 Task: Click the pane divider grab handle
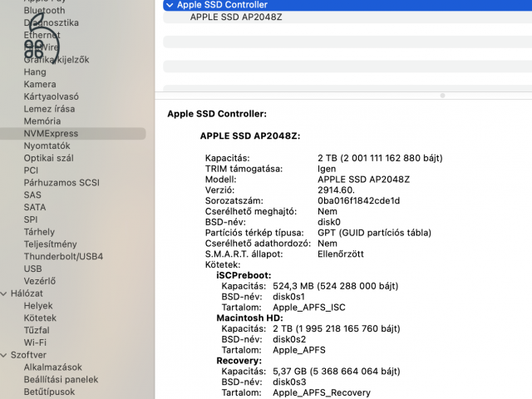(x=442, y=96)
